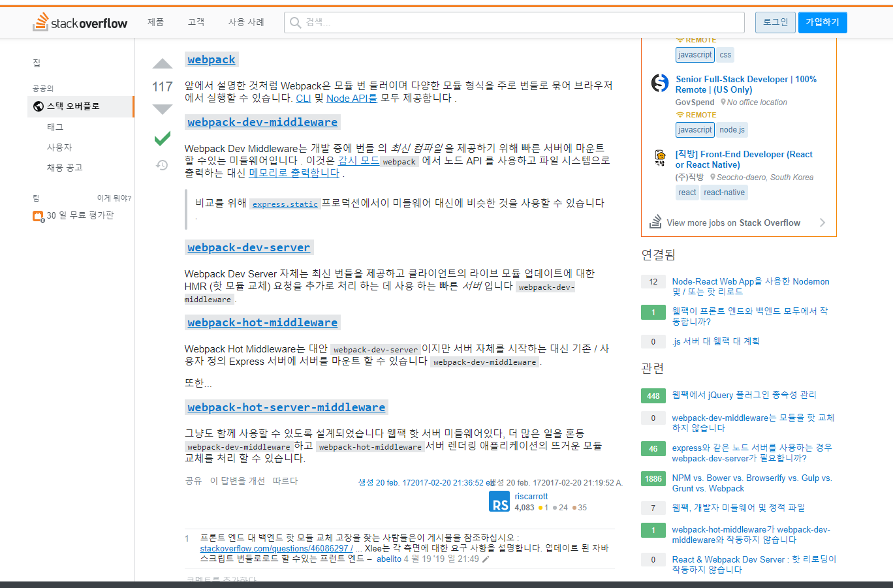Open the answer activity history icon
893x588 pixels.
tap(163, 165)
